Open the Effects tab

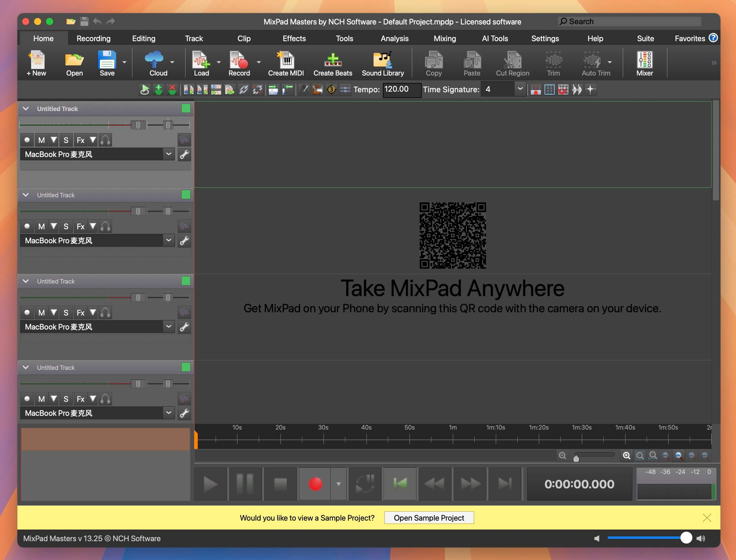[x=294, y=38]
